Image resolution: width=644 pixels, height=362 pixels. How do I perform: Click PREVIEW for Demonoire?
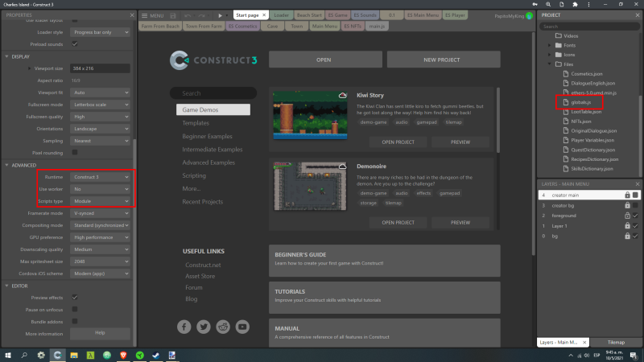(460, 223)
